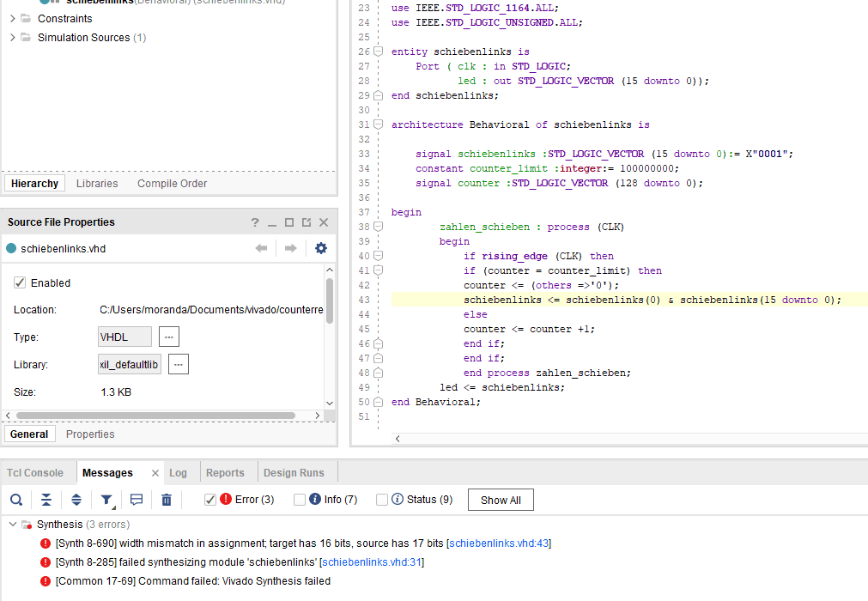Click the Show All button
868x601 pixels.
coord(501,500)
